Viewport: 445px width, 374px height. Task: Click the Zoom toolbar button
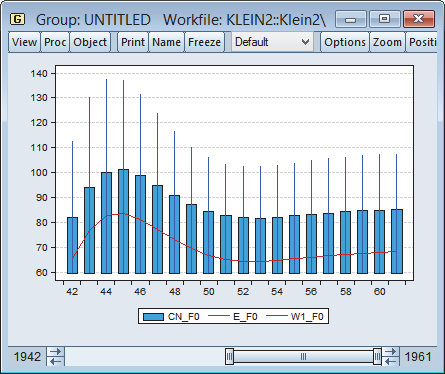click(387, 42)
